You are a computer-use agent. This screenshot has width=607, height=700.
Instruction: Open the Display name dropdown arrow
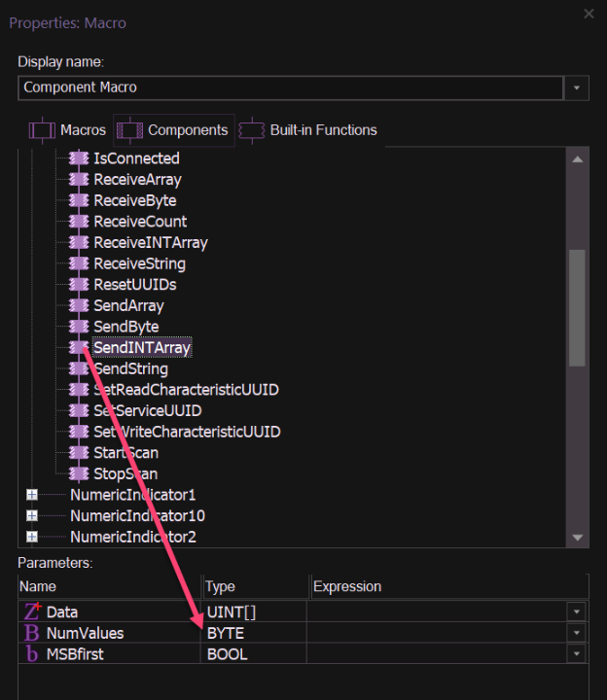point(577,87)
